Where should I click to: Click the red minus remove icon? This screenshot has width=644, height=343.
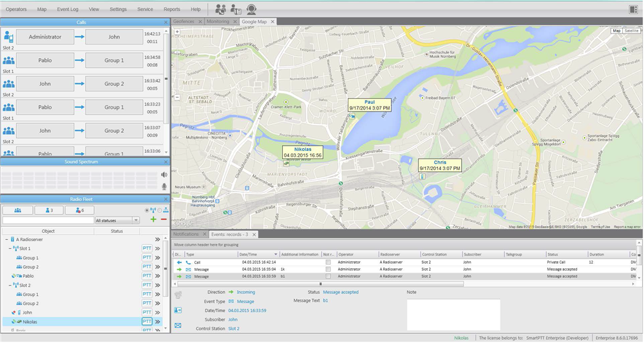(164, 220)
